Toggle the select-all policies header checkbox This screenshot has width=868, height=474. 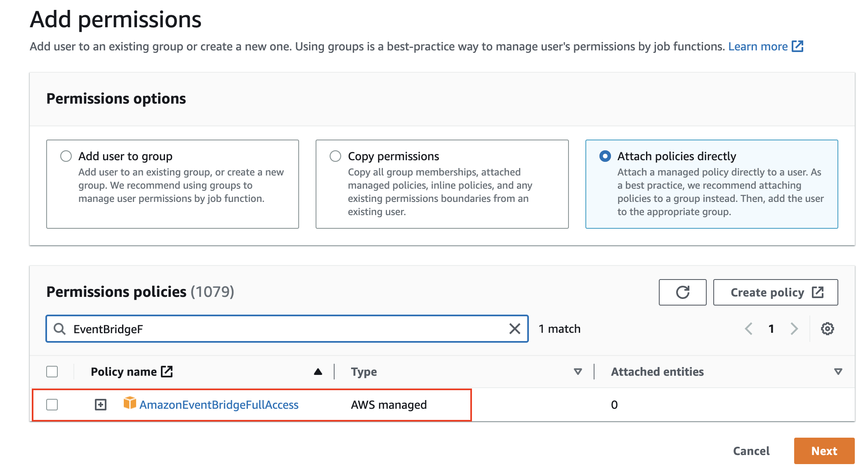point(52,372)
